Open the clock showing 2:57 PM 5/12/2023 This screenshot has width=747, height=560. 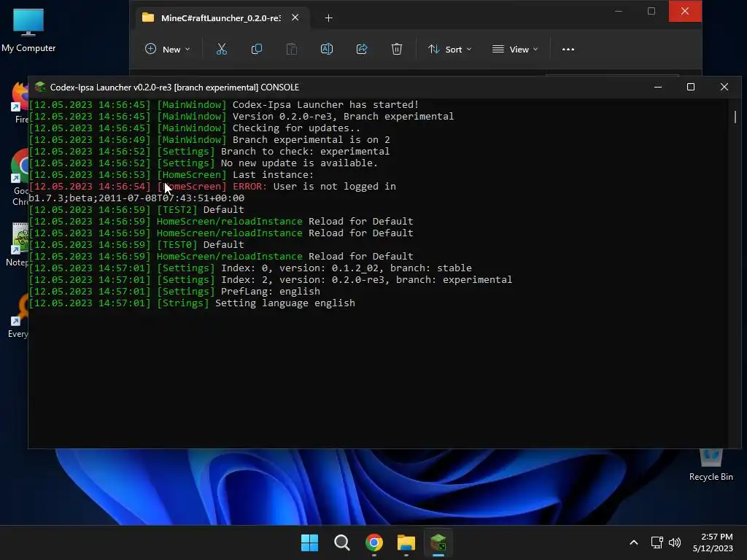click(x=713, y=542)
